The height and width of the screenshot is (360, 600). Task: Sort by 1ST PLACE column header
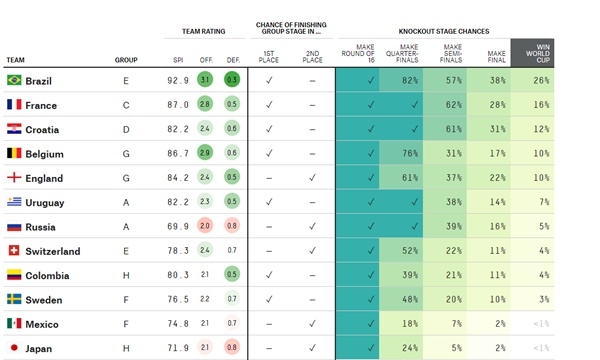(269, 57)
